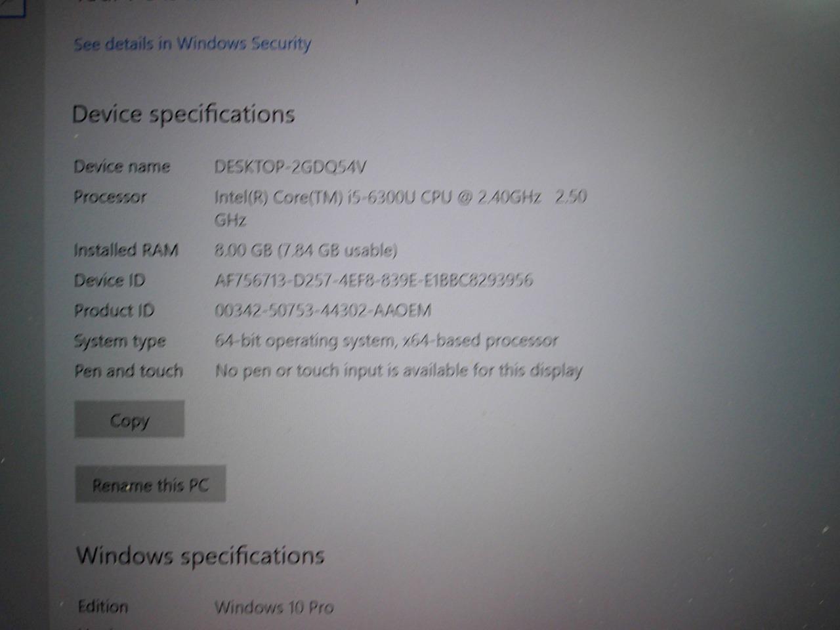This screenshot has height=630, width=840.
Task: Select the Windows 10 Pro edition value
Action: pos(274,607)
